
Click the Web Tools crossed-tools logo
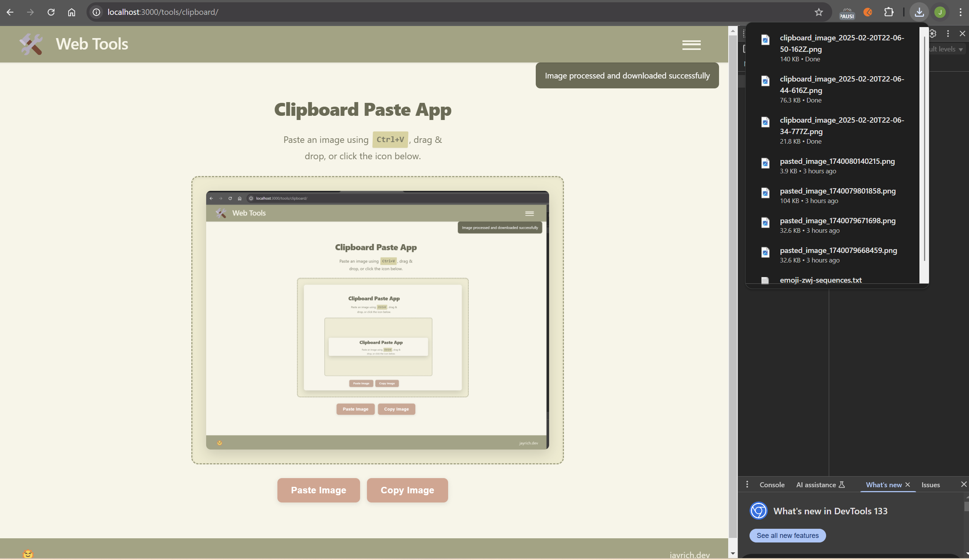click(x=31, y=44)
